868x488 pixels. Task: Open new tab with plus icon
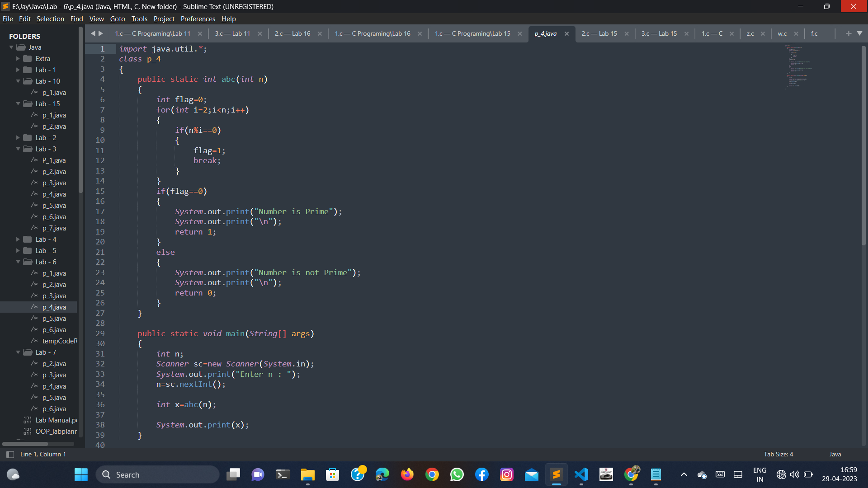click(x=848, y=33)
